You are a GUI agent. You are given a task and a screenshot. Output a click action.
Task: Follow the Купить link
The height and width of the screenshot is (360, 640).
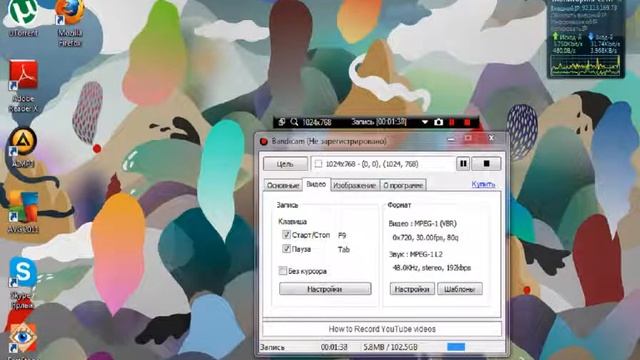pos(483,184)
